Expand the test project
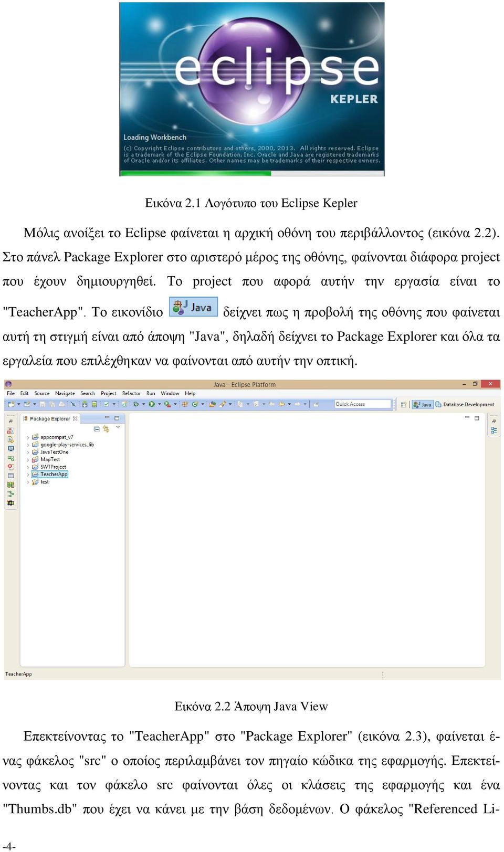 coord(28,481)
